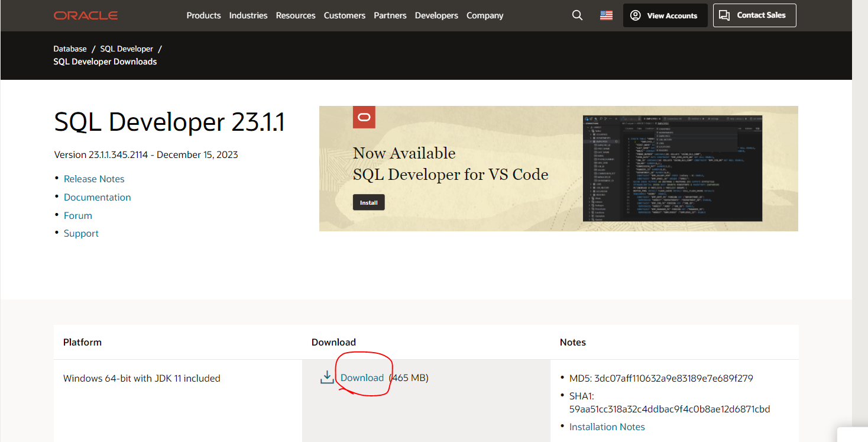Click the Download column header
This screenshot has width=868, height=442.
333,342
